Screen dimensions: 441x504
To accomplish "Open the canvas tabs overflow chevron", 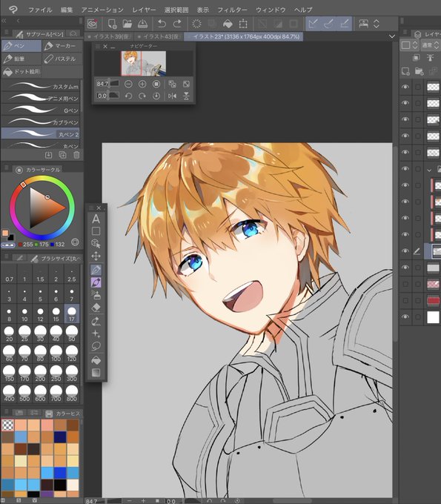I will 392,36.
